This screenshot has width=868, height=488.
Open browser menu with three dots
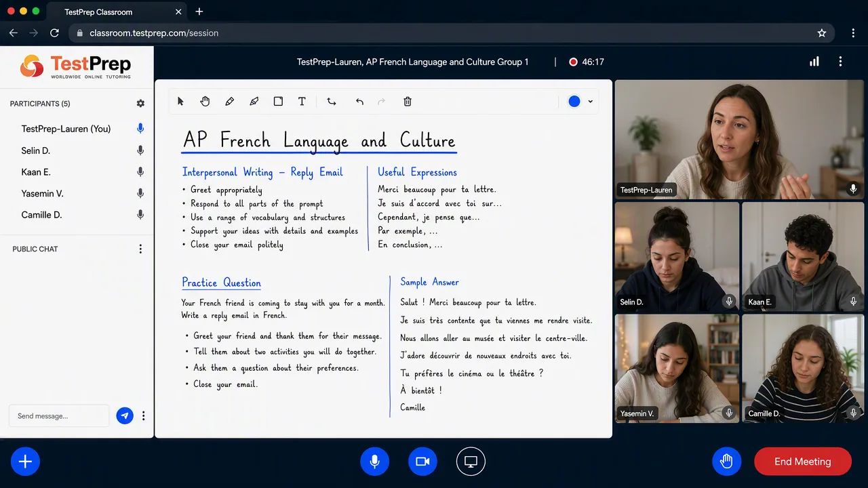853,33
